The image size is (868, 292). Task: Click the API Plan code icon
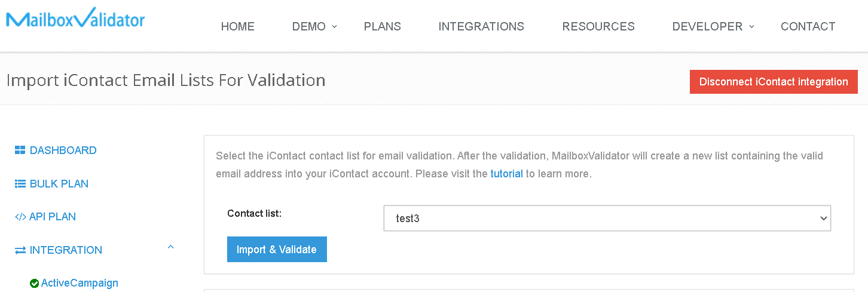20,217
